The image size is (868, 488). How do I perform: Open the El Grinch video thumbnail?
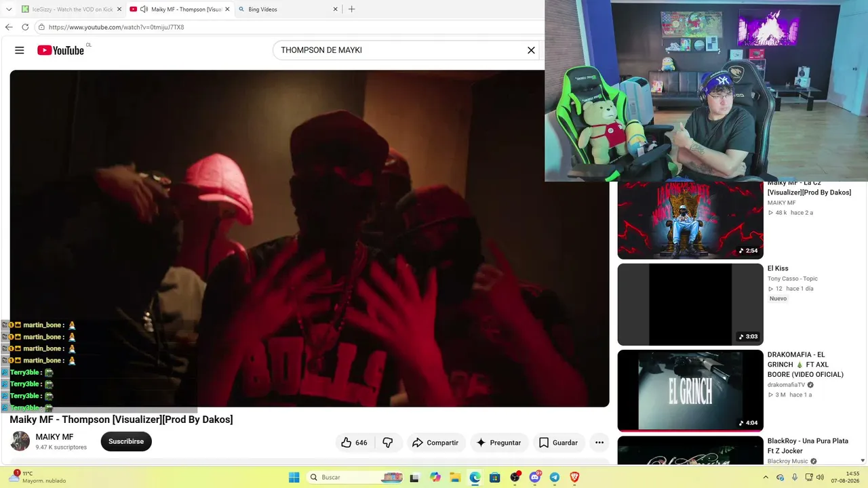(690, 390)
